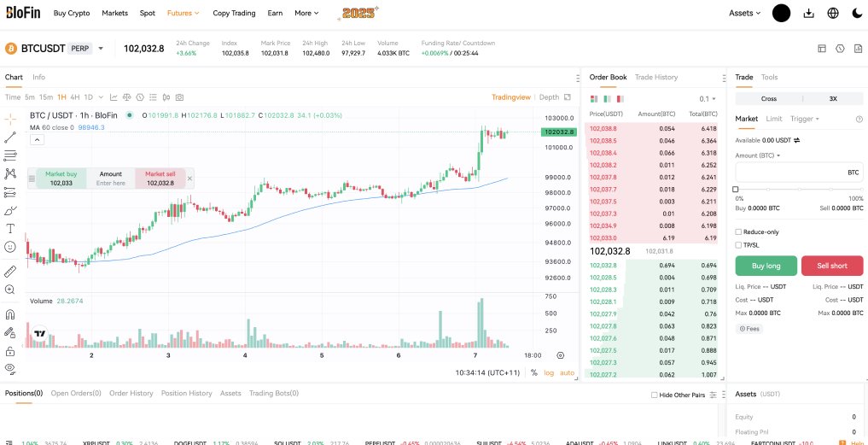Open the Assets dropdown in header
Viewport: 868px width, 445px height.
pyautogui.click(x=744, y=13)
